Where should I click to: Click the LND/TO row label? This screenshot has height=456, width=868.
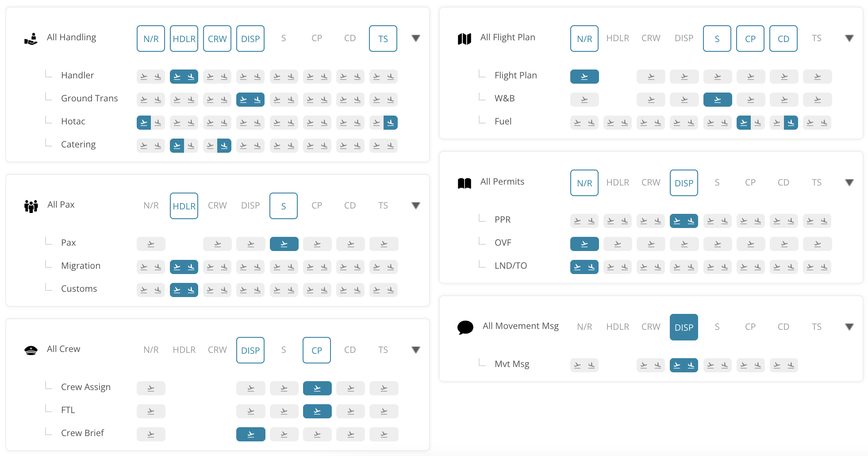click(x=511, y=266)
